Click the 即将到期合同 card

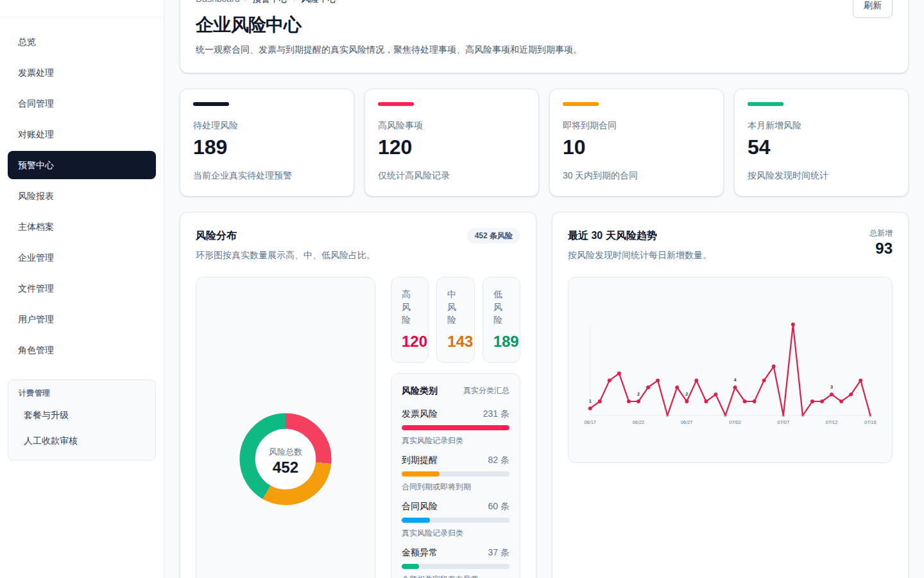tap(637, 143)
